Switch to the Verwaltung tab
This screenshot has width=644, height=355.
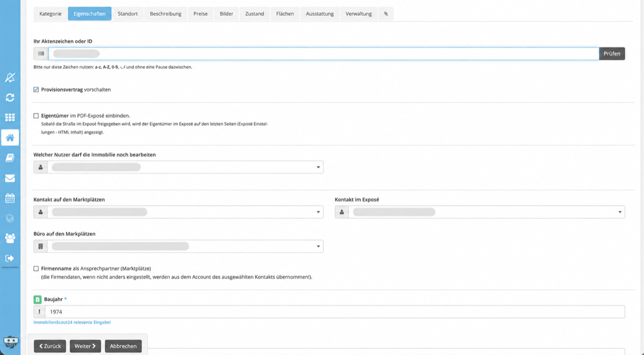coord(358,14)
